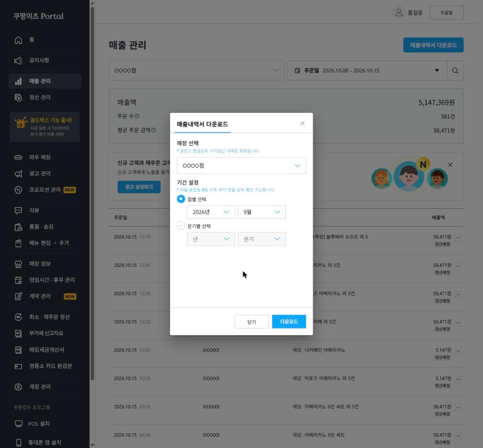Open the 계정 관리 sidebar menu label
The image size is (483, 448).
click(40, 387)
